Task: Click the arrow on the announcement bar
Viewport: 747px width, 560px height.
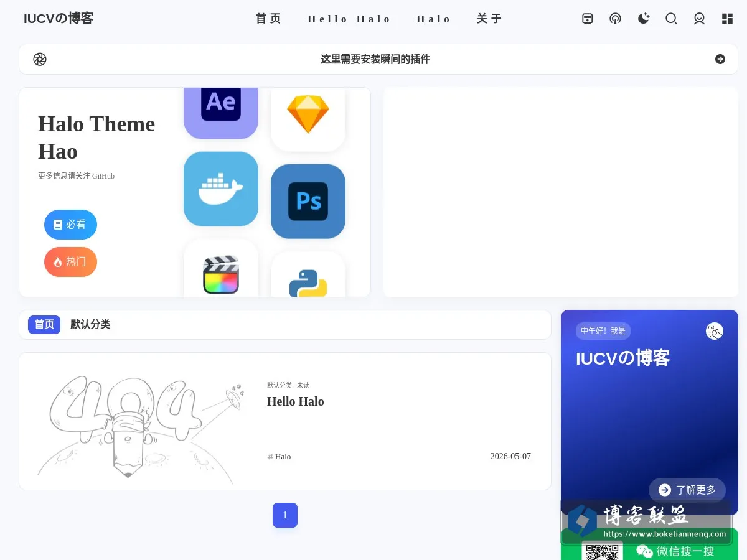Action: (x=720, y=59)
